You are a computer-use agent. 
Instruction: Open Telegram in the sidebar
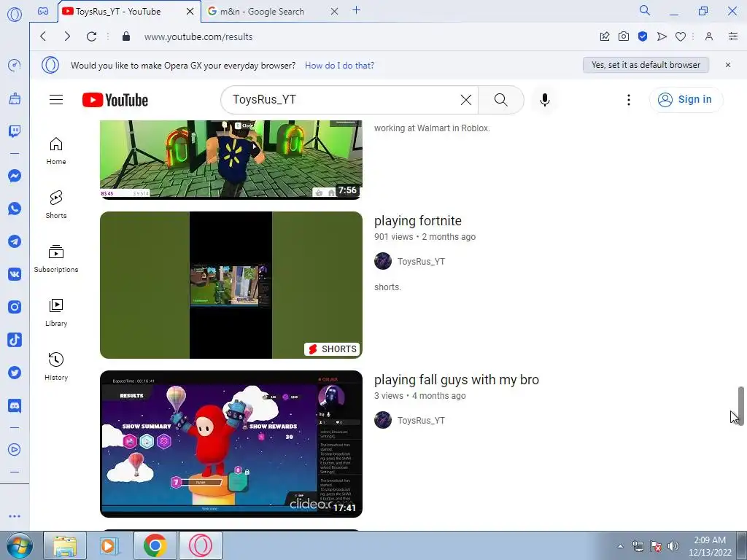tap(15, 241)
